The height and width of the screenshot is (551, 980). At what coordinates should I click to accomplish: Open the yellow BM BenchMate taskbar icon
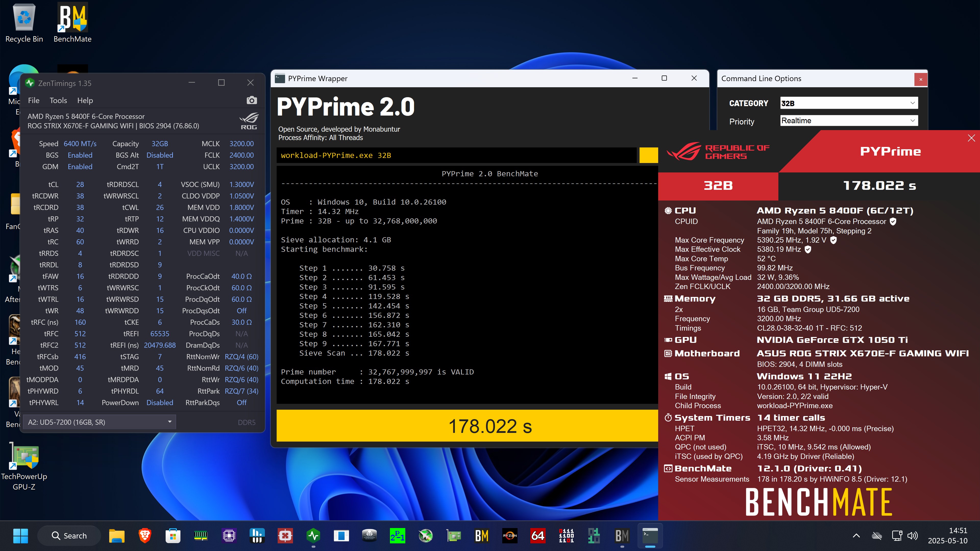click(x=482, y=536)
